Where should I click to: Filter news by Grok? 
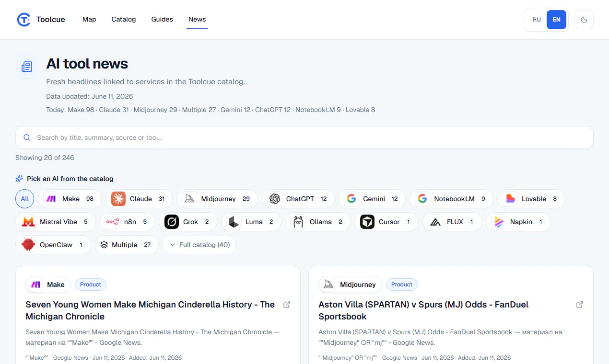point(187,222)
